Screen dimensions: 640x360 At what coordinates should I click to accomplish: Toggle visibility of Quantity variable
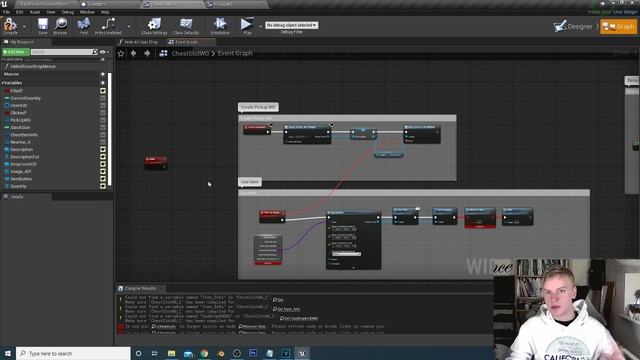[103, 186]
